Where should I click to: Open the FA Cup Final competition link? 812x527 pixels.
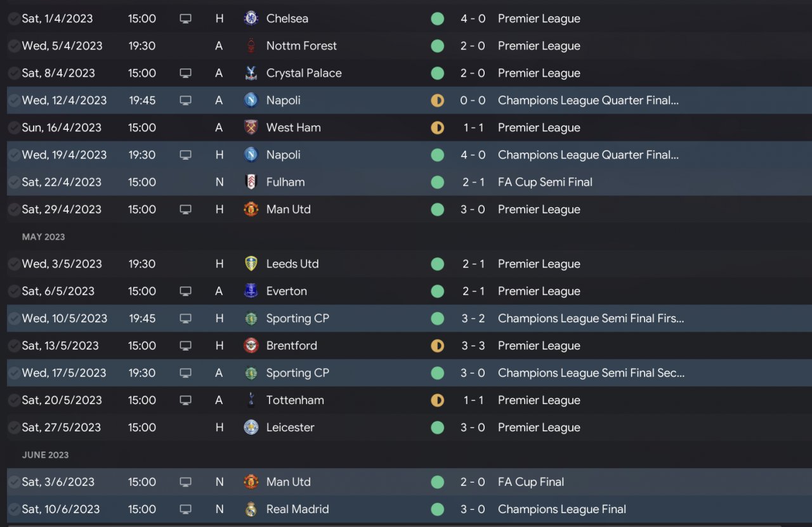[530, 482]
